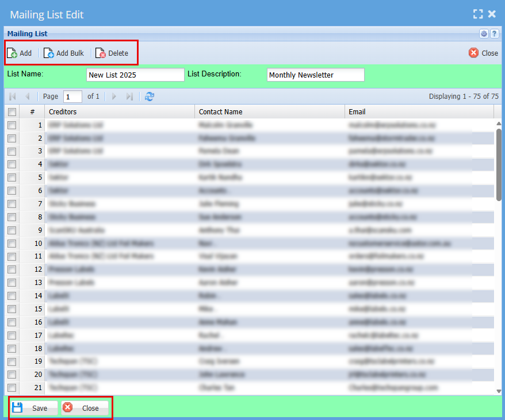Tick the checkbox for row 16
505x420 pixels.
click(12, 322)
